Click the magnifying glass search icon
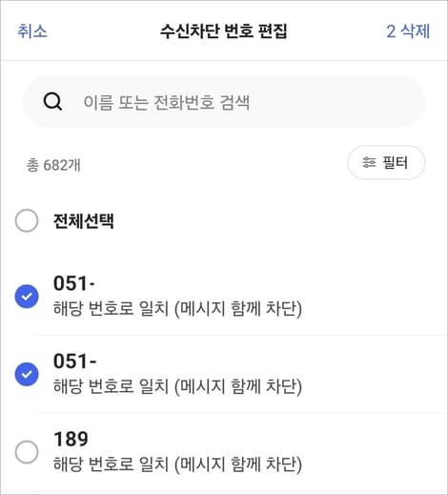The image size is (448, 495). 52,102
